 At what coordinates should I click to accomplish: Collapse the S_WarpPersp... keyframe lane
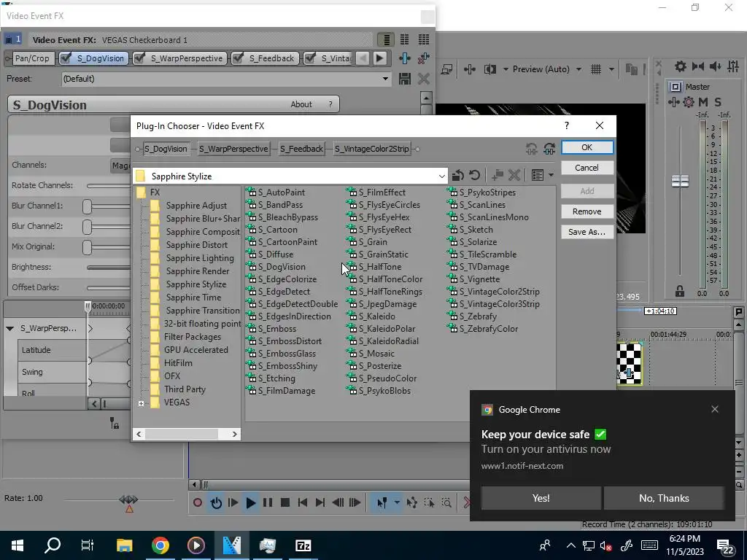pos(9,328)
